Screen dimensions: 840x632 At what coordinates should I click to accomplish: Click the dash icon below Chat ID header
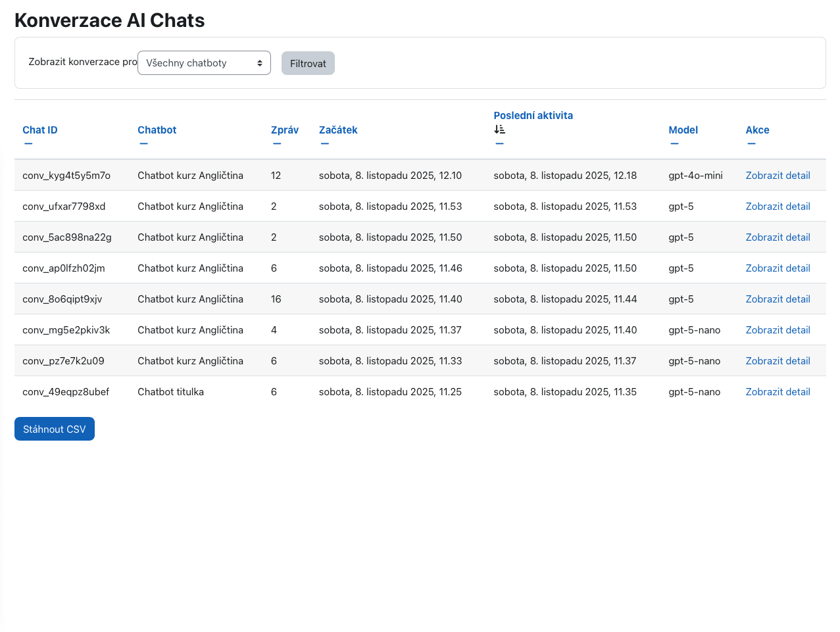coord(28,144)
